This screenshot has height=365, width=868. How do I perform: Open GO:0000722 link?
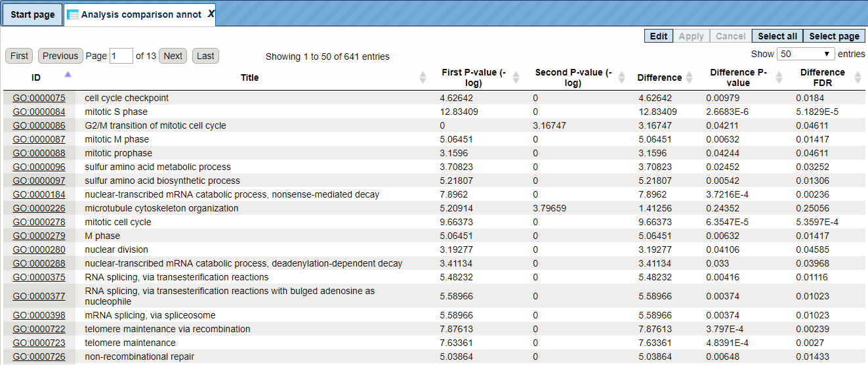point(39,329)
